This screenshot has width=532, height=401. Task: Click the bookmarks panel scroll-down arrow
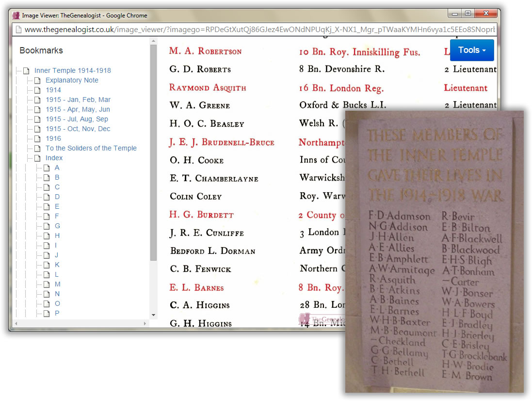(x=153, y=315)
